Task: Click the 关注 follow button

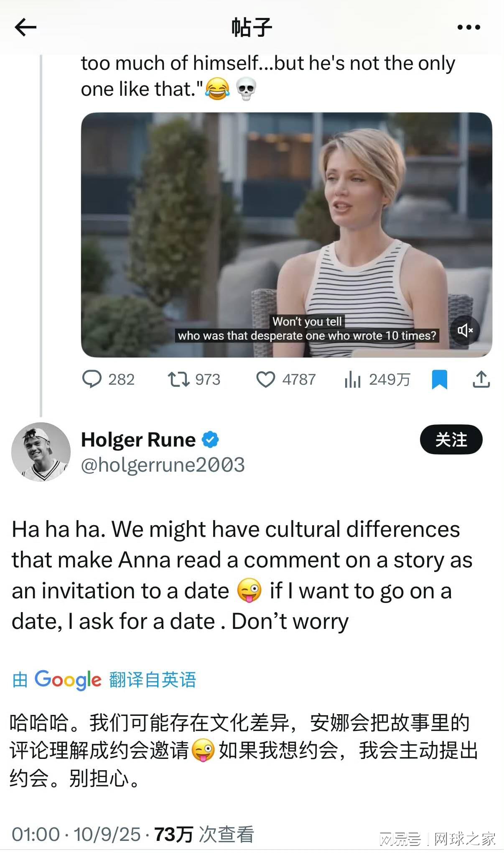Action: (x=451, y=439)
